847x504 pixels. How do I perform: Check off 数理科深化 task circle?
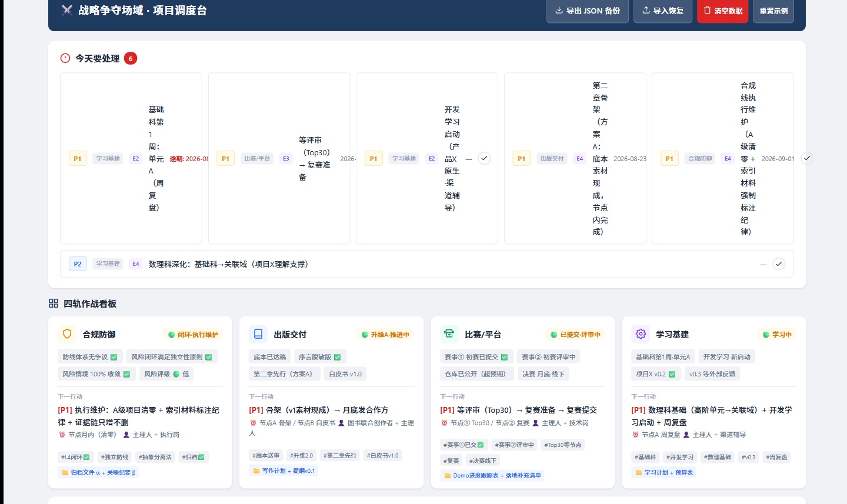[779, 264]
